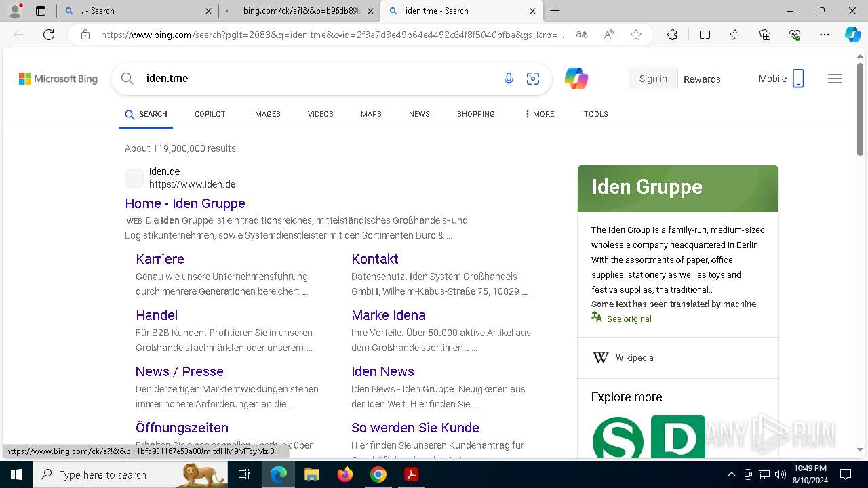Viewport: 868px width, 488px height.
Task: Open the Edge profile icon
Action: (x=15, y=11)
